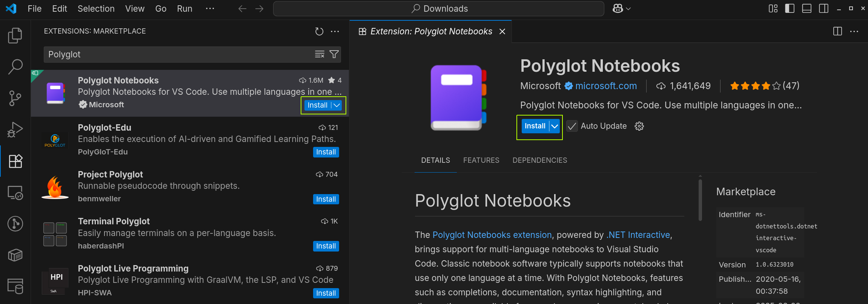The height and width of the screenshot is (304, 868).
Task: Open Source Control view
Action: click(15, 99)
